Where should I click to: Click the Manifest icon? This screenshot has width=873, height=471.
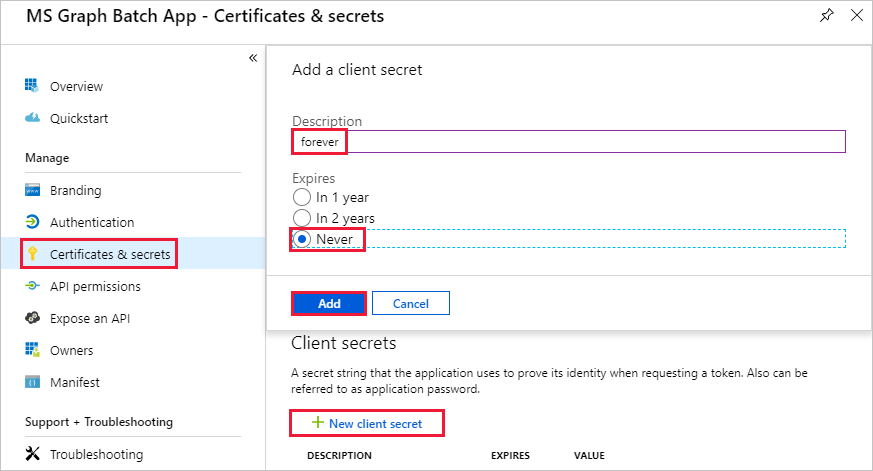tap(32, 382)
